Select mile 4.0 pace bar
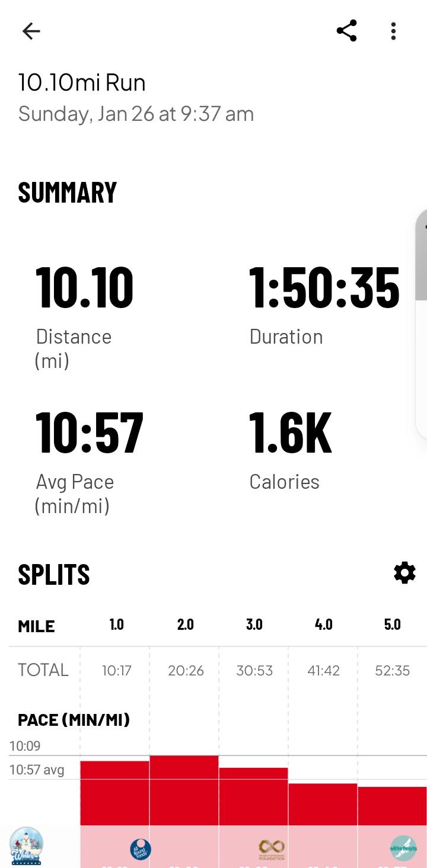Viewport: 427px width, 868px height. point(323,804)
